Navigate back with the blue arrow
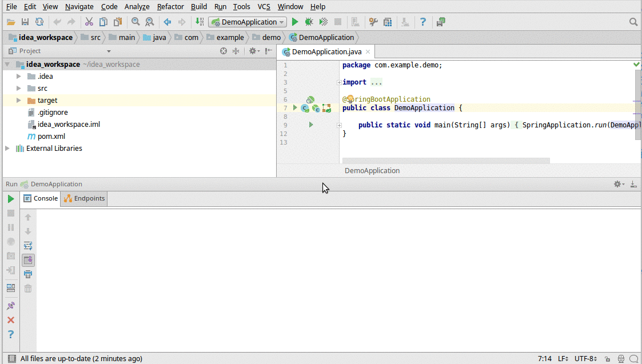The width and height of the screenshot is (642, 364). [x=168, y=22]
